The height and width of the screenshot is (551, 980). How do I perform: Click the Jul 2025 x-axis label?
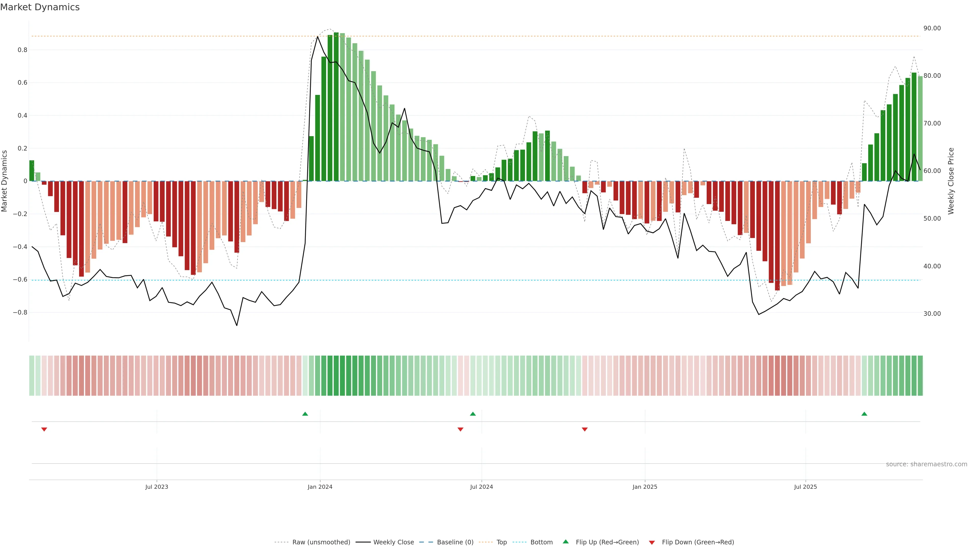pyautogui.click(x=805, y=487)
